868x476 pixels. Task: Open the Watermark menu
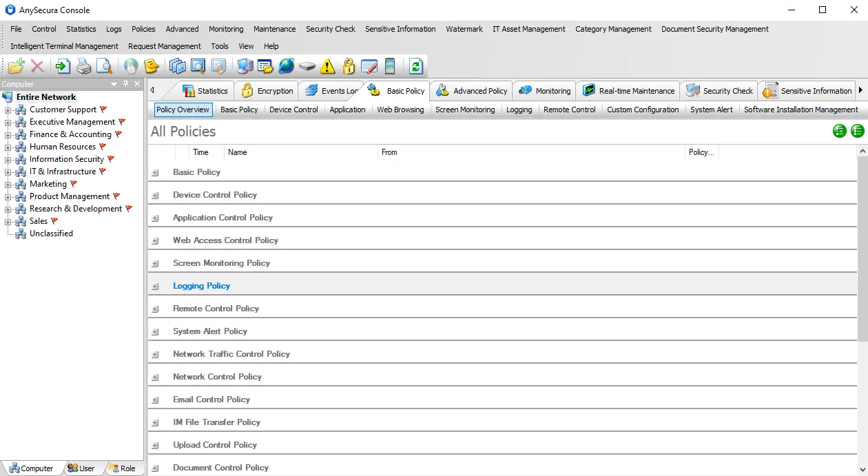coord(464,29)
